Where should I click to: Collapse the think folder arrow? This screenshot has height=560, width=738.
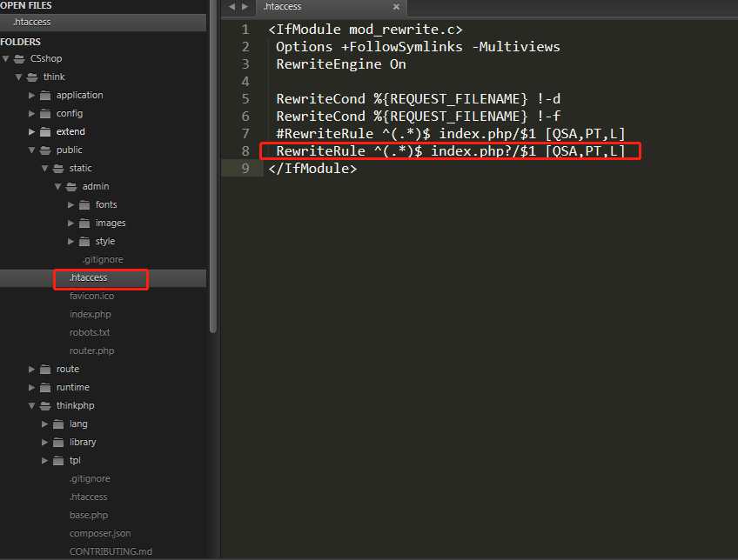pyautogui.click(x=19, y=77)
